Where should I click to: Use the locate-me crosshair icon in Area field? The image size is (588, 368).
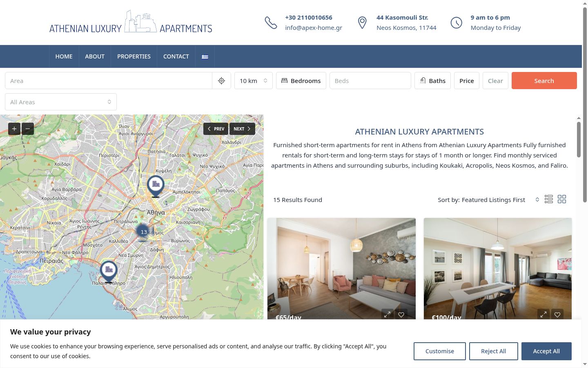point(221,81)
